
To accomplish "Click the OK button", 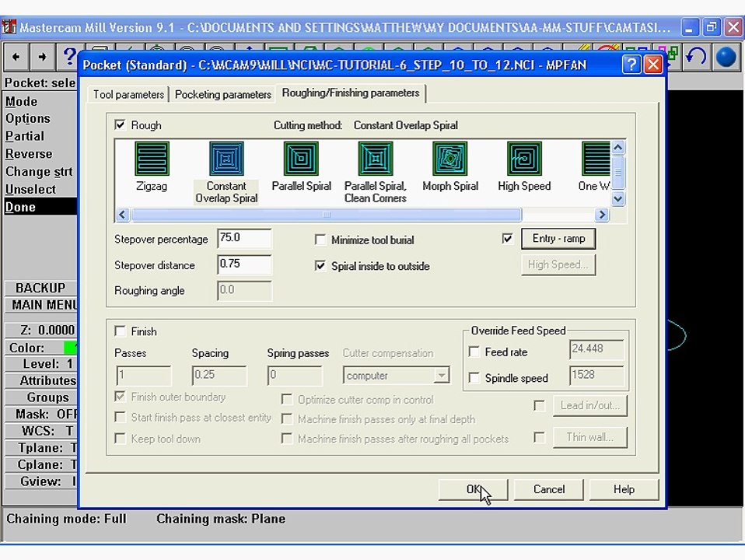I will pyautogui.click(x=473, y=489).
